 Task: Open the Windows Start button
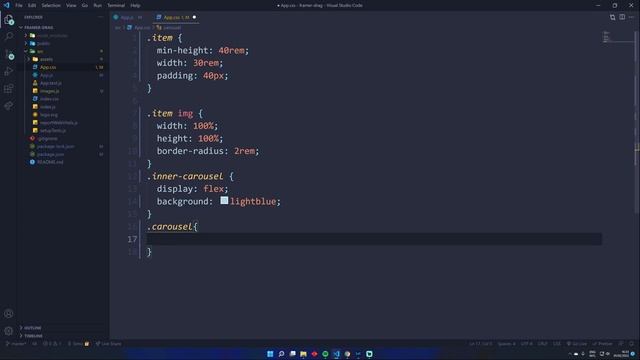[x=270, y=354]
